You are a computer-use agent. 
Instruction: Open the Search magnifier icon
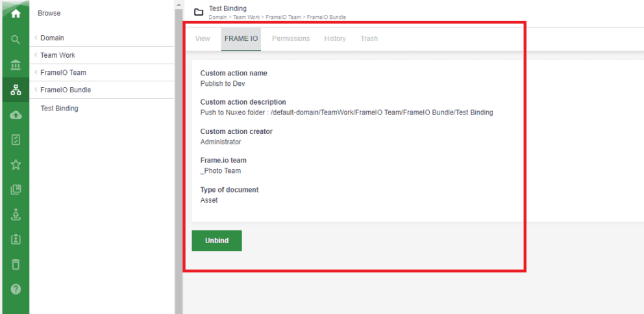(16, 40)
